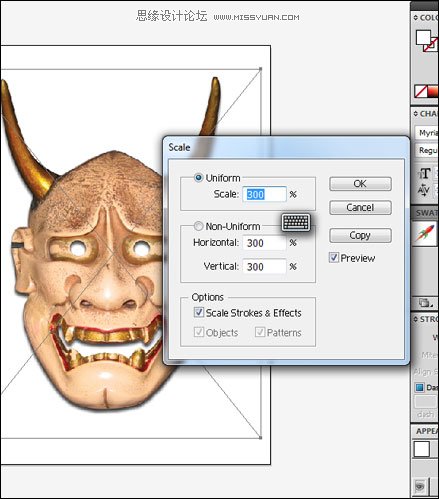This screenshot has height=499, width=439.
Task: Click the Scale dialog title bar
Action: point(286,147)
